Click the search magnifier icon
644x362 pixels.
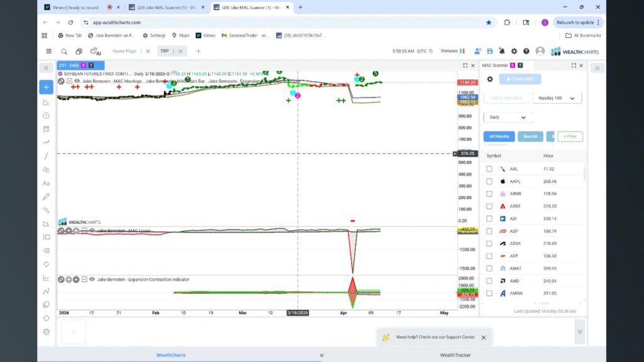point(64,52)
